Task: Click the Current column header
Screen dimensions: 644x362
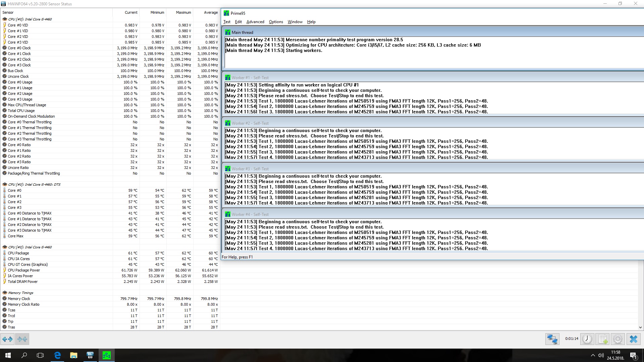Action: click(126, 12)
